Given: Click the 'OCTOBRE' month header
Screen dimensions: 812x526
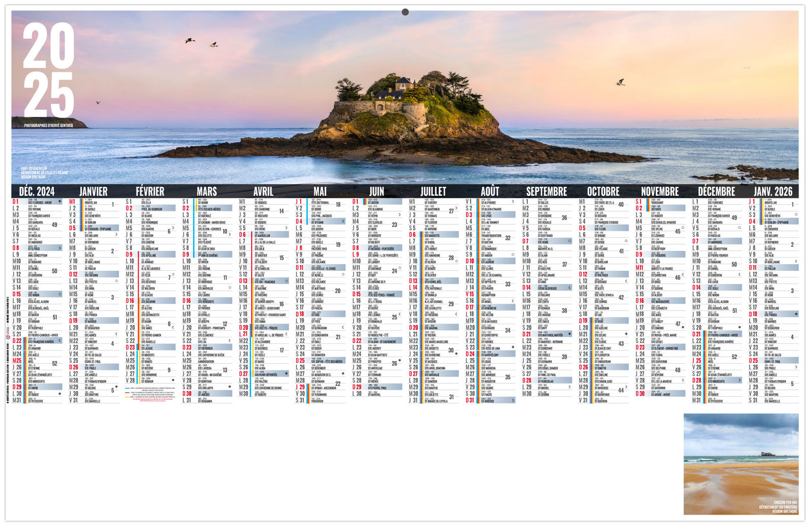Looking at the screenshot, I should pos(603,191).
